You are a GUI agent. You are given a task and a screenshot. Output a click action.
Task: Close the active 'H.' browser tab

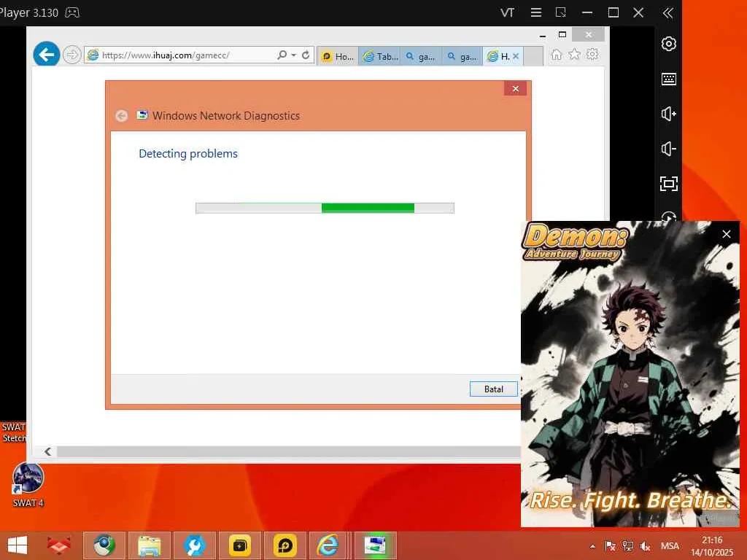[516, 56]
